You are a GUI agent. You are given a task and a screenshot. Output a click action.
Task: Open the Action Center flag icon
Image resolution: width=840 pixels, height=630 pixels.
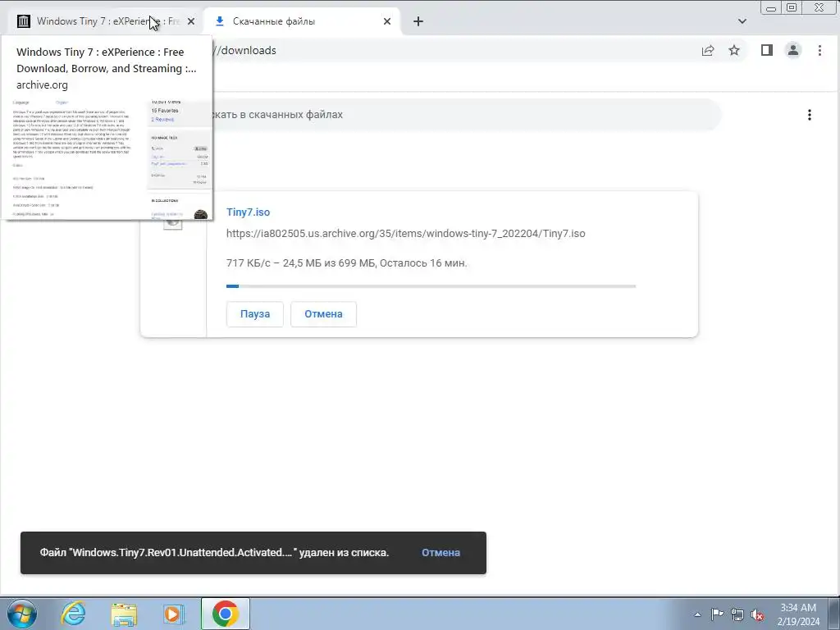click(717, 614)
